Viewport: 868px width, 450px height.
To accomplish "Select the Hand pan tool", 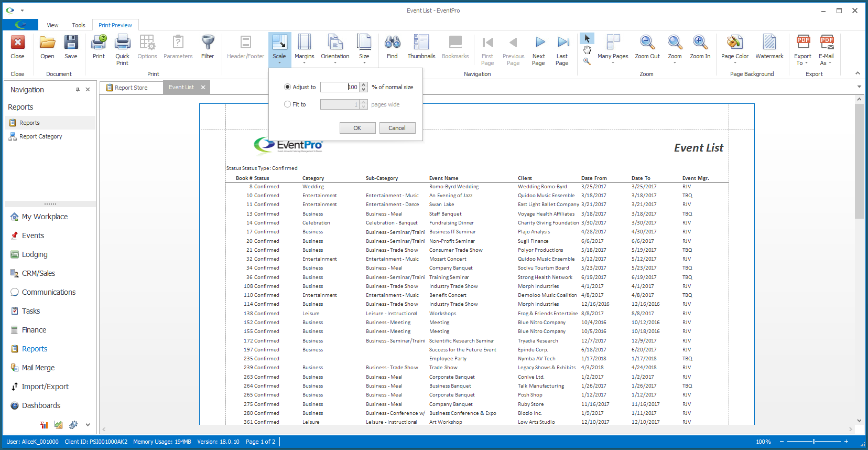I will tap(587, 50).
